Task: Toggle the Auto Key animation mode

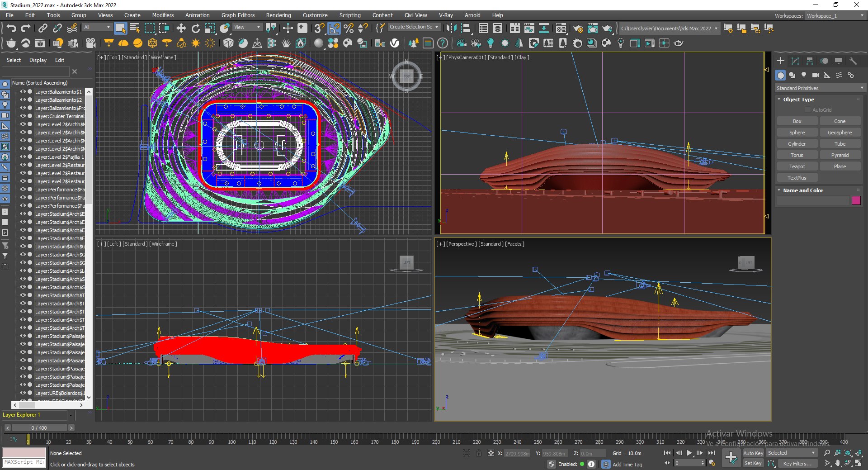Action: [753, 453]
